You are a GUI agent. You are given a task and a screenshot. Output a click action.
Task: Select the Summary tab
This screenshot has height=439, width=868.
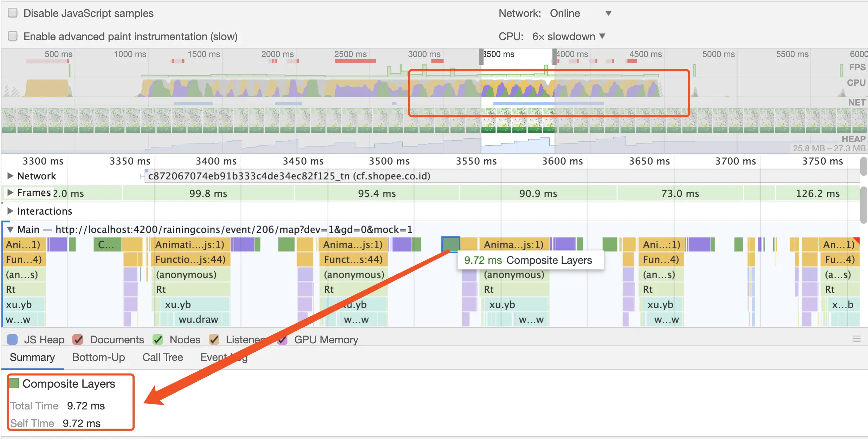pos(32,357)
